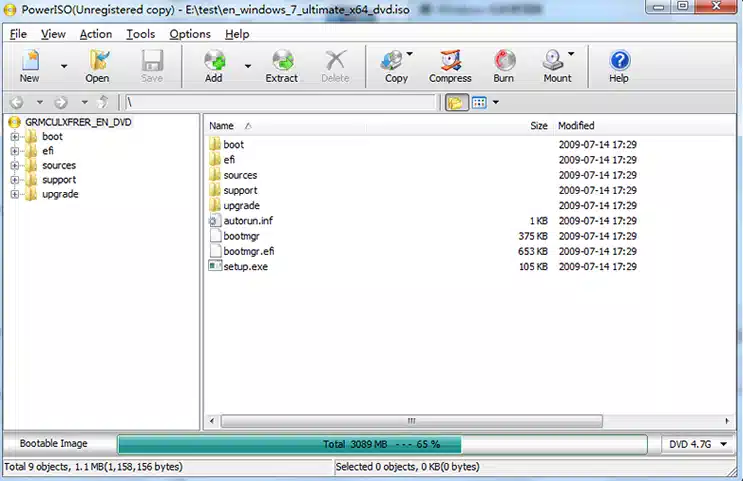
Task: Select the upgrade folder in tree
Action: [x=60, y=194]
